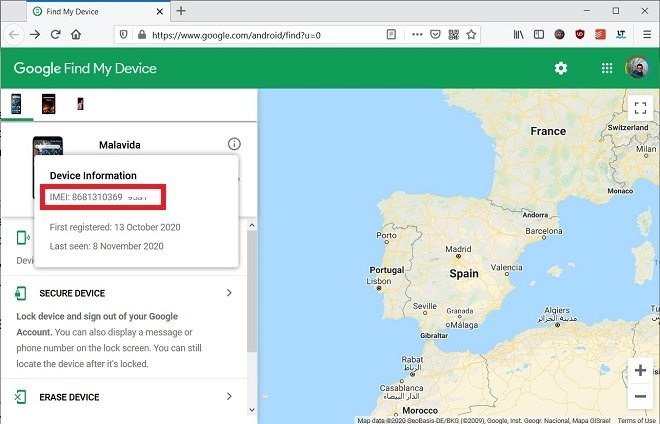Go to the browser Home page
Screen dimensions: 660x424
[x=76, y=35]
